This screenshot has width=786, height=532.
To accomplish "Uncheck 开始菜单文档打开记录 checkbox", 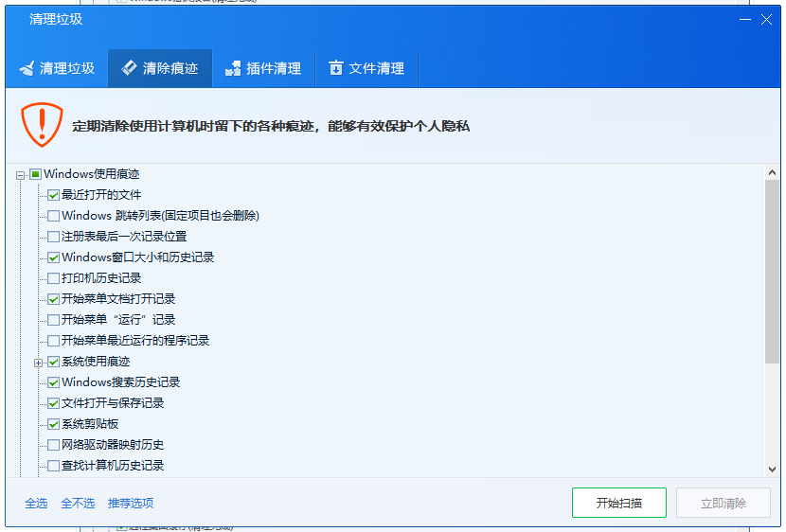I will click(x=54, y=299).
